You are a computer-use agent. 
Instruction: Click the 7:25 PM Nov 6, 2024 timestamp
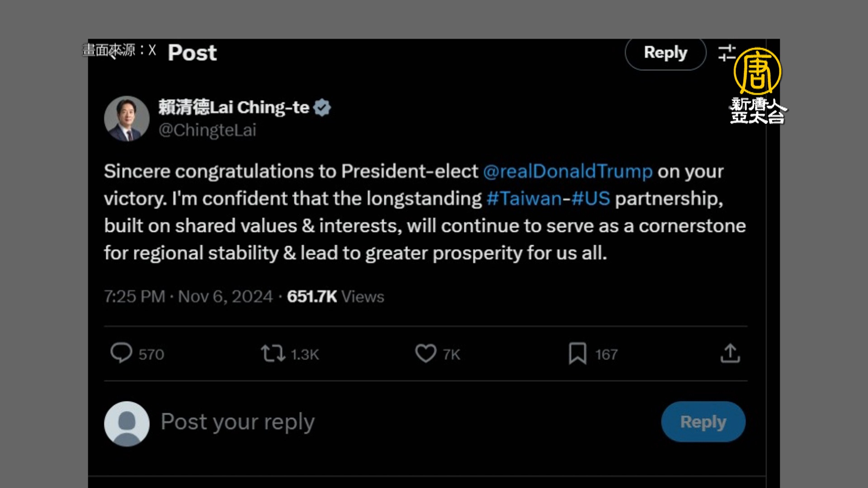188,297
